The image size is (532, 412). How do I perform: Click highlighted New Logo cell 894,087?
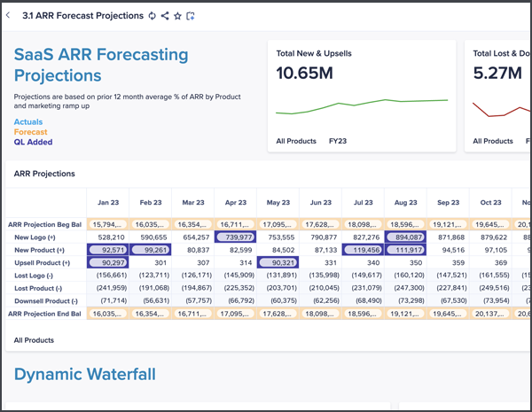coord(405,237)
